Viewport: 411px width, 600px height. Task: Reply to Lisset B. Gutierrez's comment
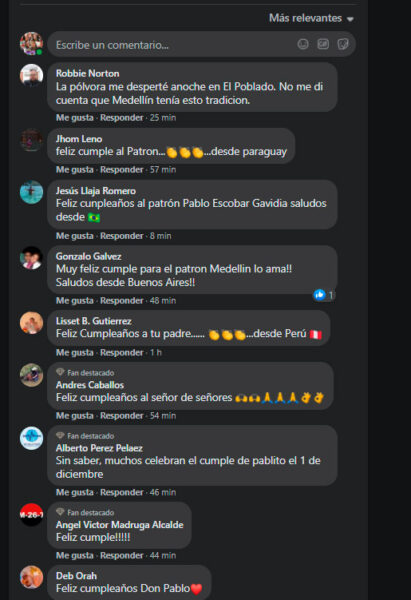122,352
